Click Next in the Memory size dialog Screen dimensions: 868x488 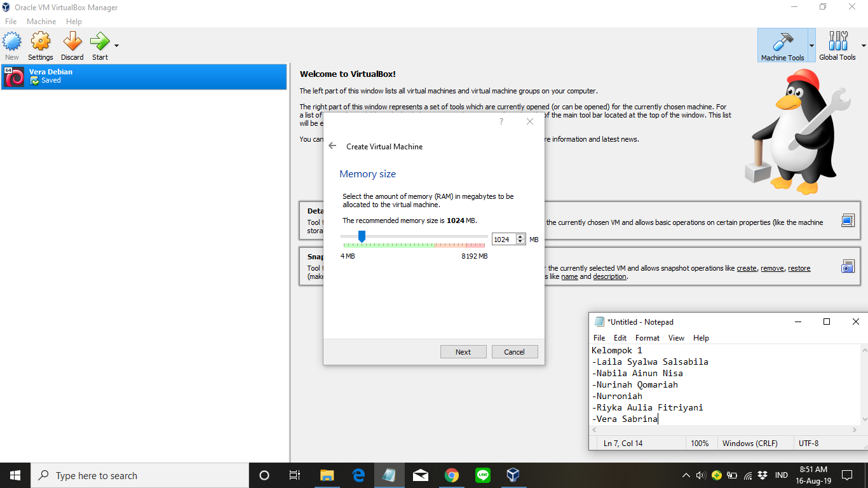463,352
